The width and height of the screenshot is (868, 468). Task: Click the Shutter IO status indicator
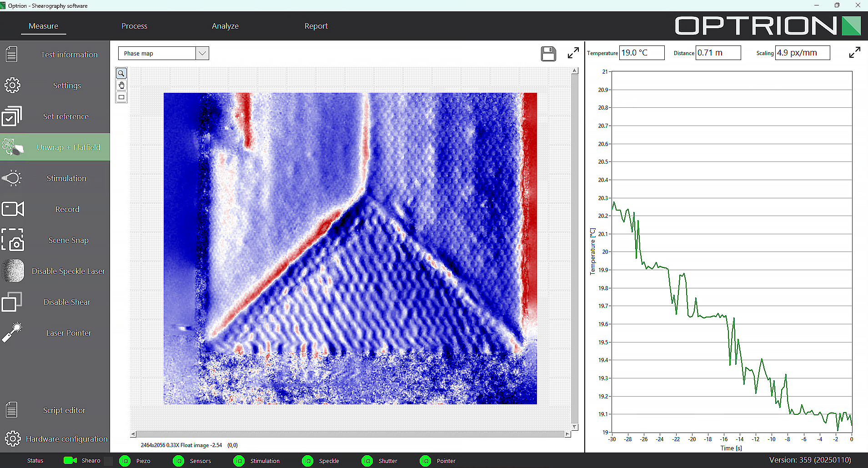[367, 461]
